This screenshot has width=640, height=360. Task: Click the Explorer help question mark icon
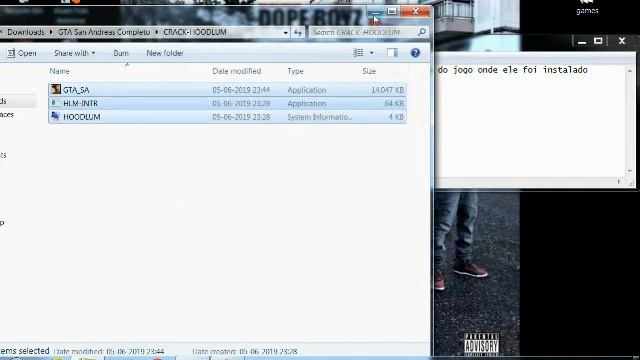tap(415, 53)
